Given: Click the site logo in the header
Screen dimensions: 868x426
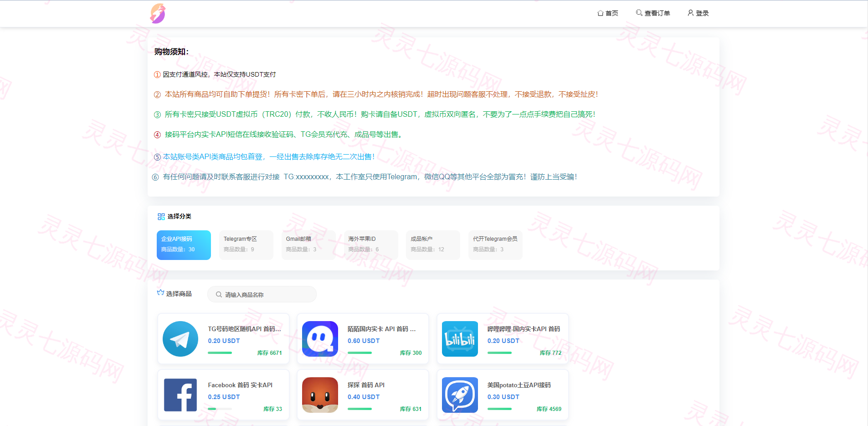Looking at the screenshot, I should click(x=158, y=13).
